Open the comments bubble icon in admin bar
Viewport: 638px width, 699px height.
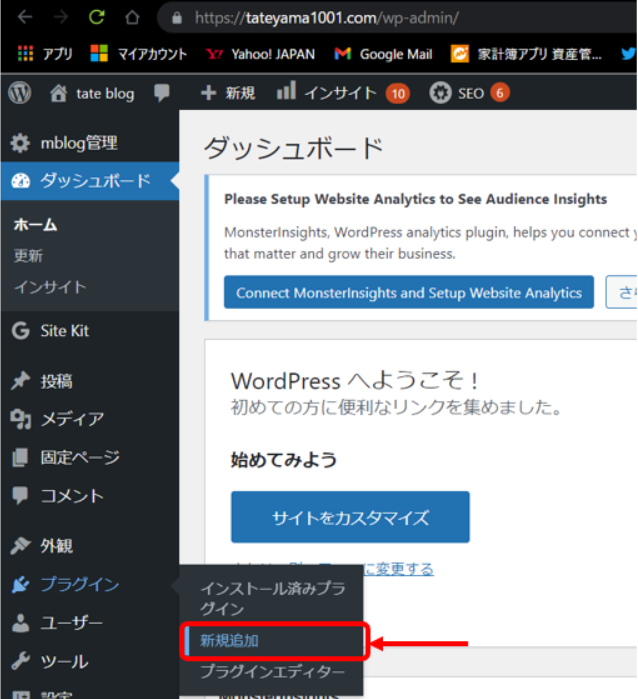tap(162, 93)
